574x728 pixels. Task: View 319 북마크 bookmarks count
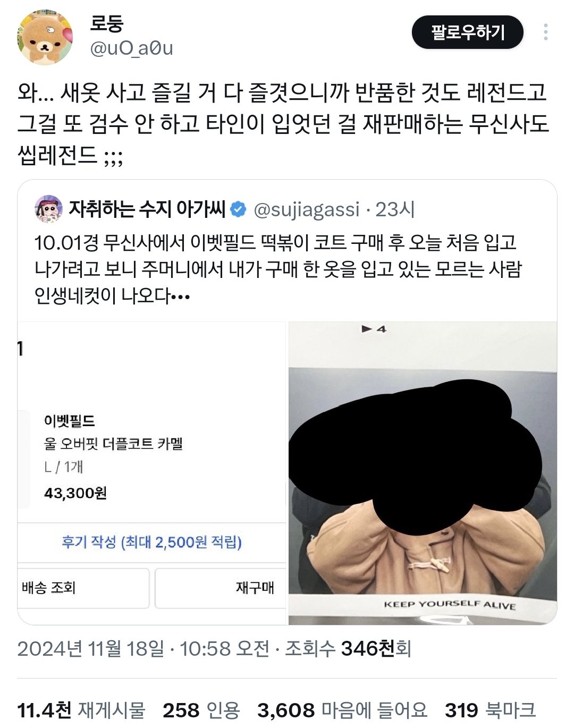click(490, 710)
